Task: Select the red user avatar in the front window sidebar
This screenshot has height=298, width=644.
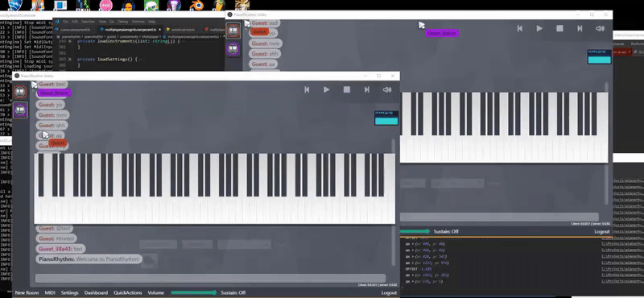Action: click(20, 92)
